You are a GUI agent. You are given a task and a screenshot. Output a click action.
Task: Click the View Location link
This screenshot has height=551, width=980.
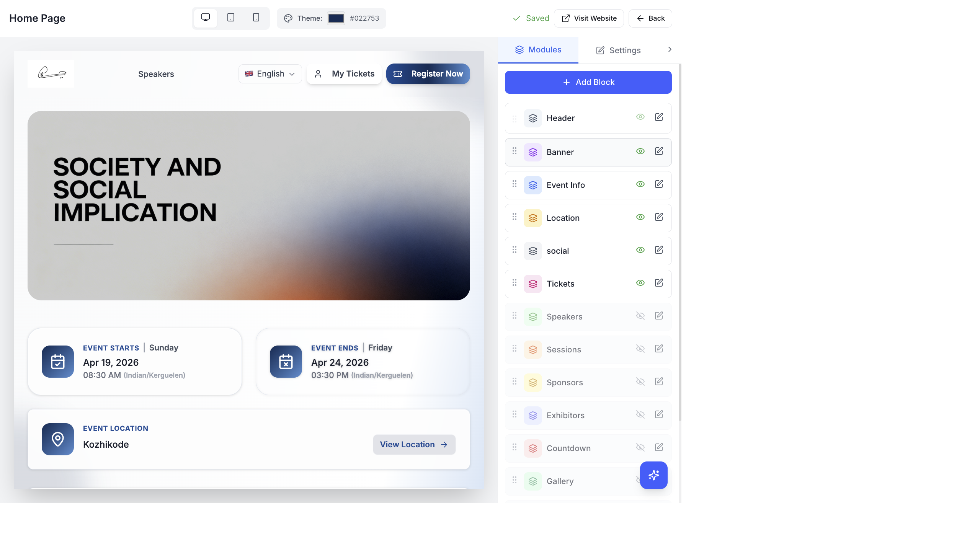(x=414, y=444)
